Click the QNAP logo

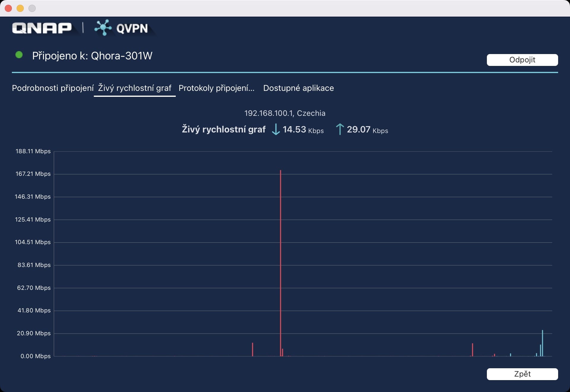tap(42, 28)
